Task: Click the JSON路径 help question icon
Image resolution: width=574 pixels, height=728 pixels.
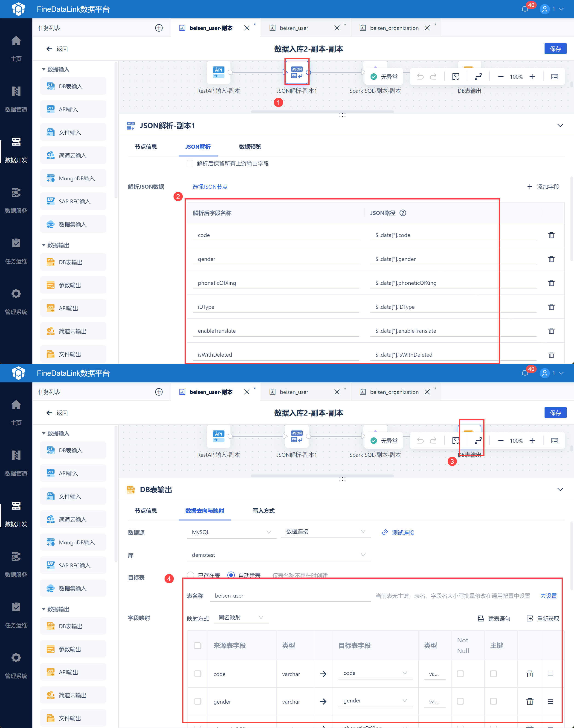Action: (x=403, y=213)
